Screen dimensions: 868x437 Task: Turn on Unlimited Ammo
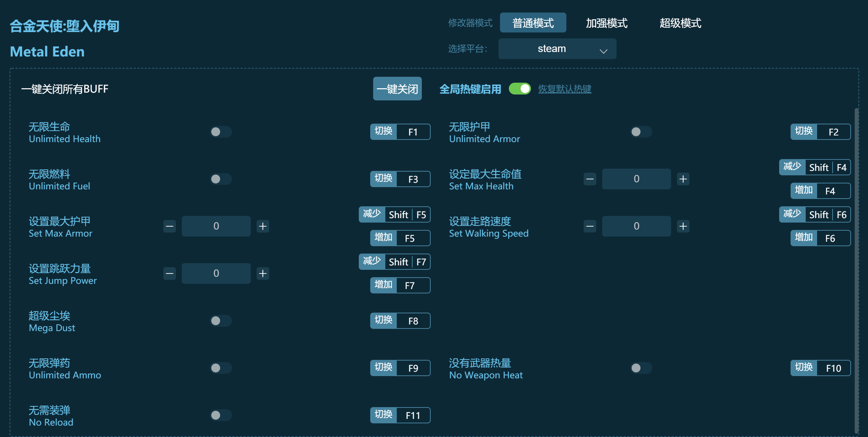[x=221, y=368]
